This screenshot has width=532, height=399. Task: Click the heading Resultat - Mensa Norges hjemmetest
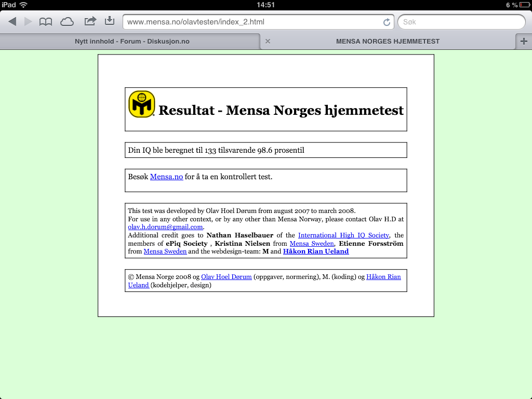pyautogui.click(x=281, y=110)
